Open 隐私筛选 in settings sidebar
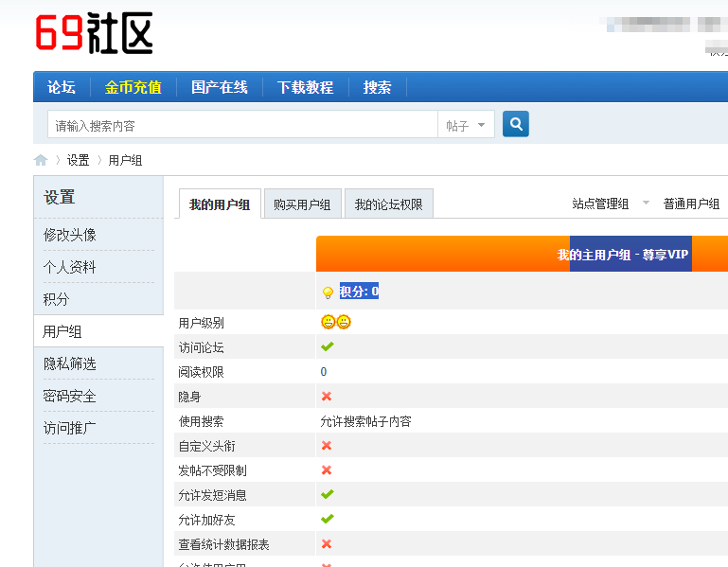 [70, 363]
